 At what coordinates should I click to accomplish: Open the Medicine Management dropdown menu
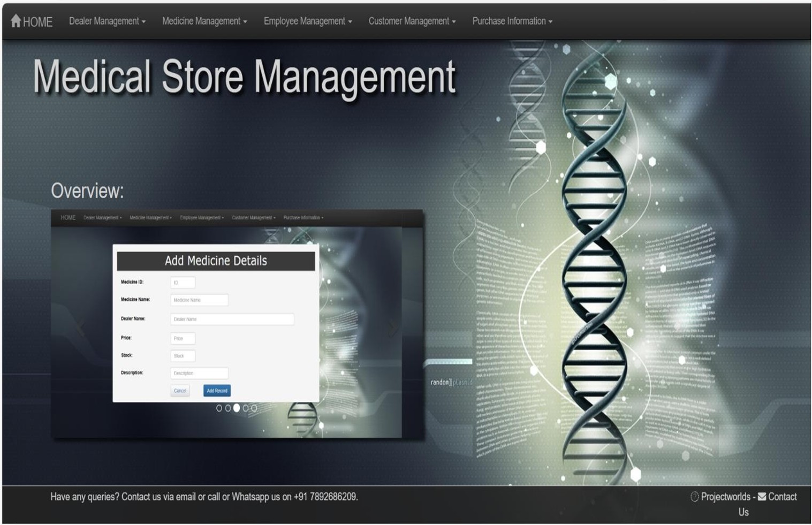pyautogui.click(x=204, y=21)
